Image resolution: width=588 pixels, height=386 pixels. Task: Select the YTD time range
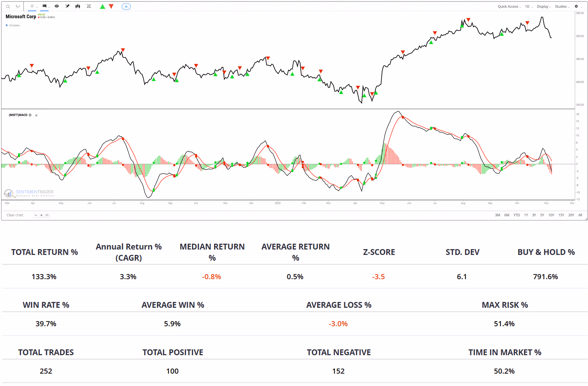pyautogui.click(x=516, y=215)
